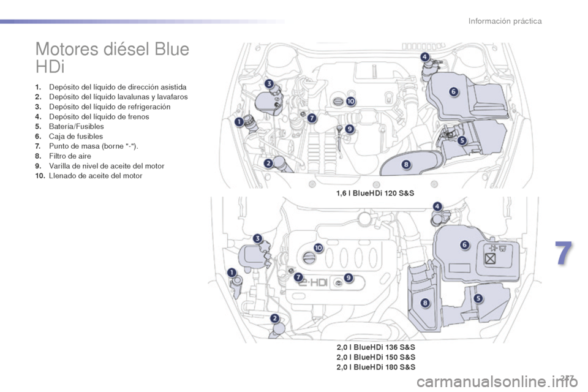Click the 'Información práctica' page header
This screenshot has width=588, height=392.
(505, 21)
